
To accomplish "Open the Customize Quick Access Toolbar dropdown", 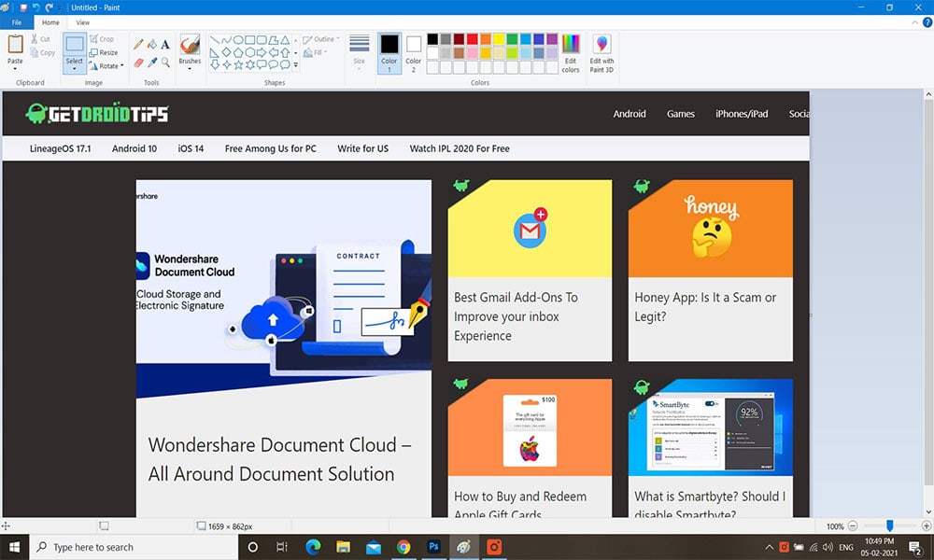I will 60,7.
